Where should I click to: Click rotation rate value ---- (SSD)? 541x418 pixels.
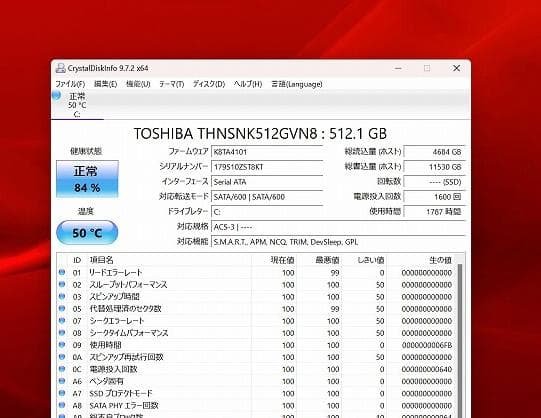point(435,182)
